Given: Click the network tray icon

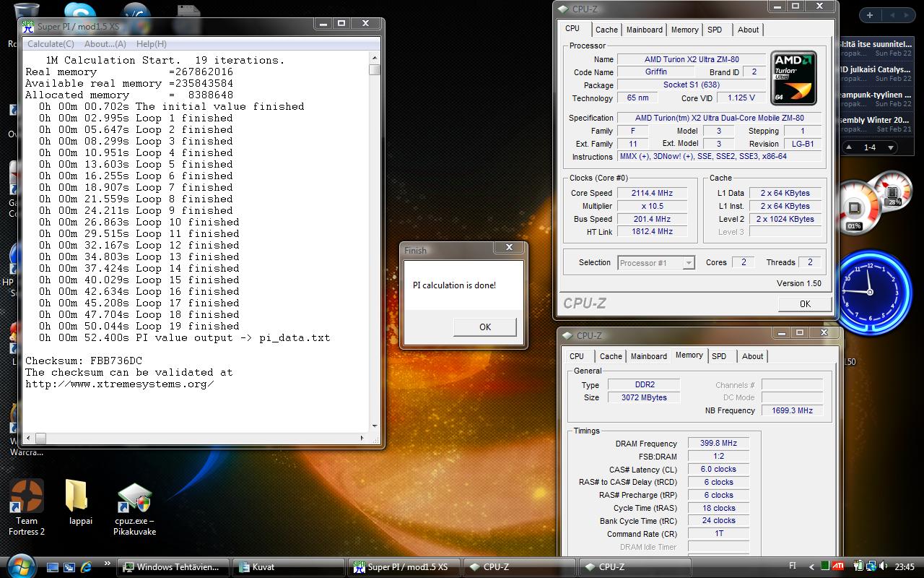Looking at the screenshot, I should point(872,566).
